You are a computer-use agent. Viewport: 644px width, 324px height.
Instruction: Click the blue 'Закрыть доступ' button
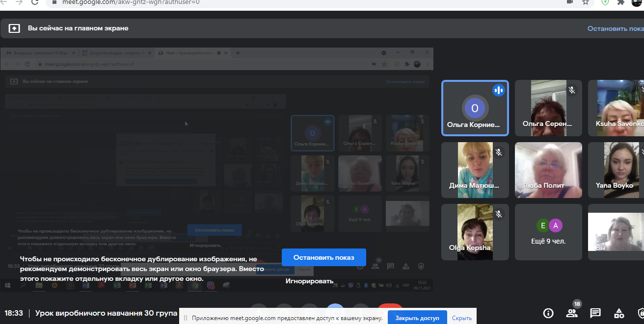coord(417,318)
